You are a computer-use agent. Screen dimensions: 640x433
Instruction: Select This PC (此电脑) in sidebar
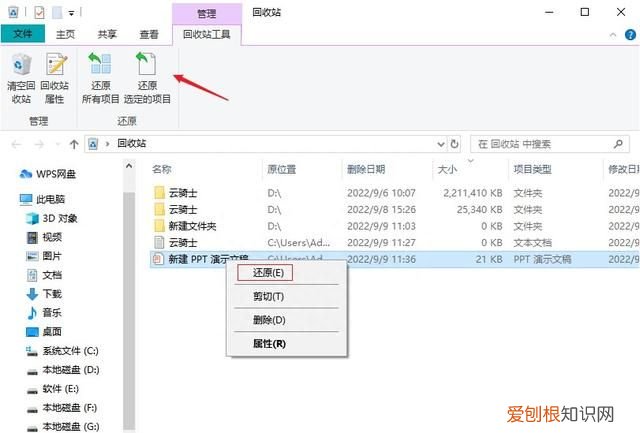[42, 199]
